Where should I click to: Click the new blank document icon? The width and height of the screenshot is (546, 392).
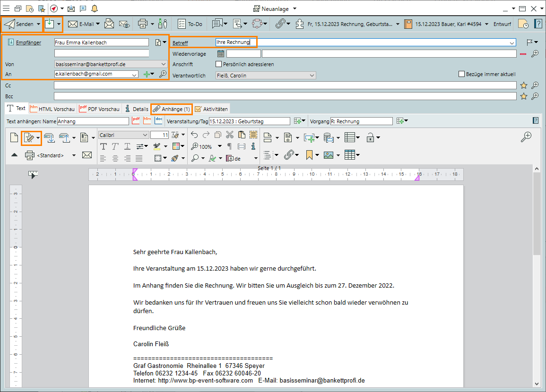[14, 137]
